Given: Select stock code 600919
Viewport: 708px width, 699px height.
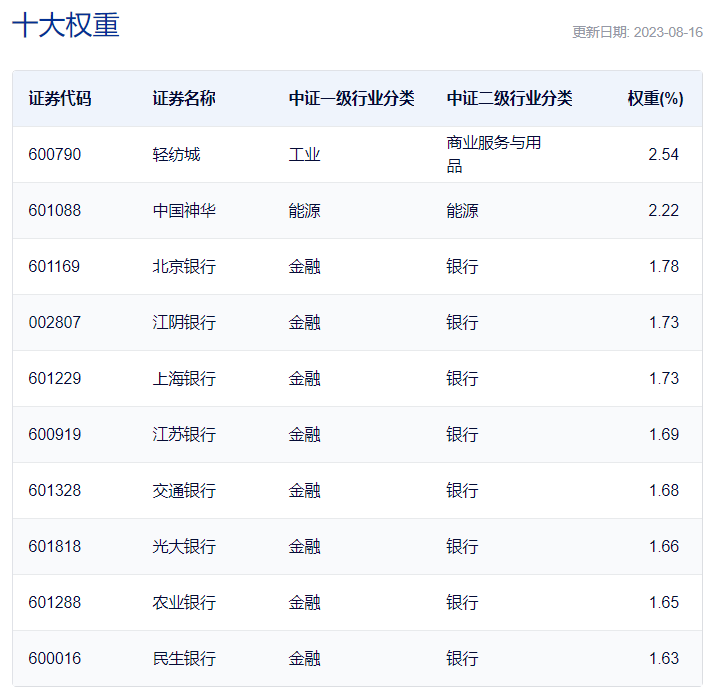Looking at the screenshot, I should tap(55, 434).
